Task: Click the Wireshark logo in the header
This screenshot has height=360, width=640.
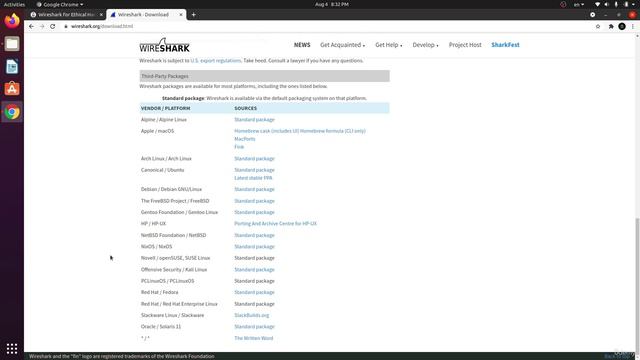Action: point(164,45)
